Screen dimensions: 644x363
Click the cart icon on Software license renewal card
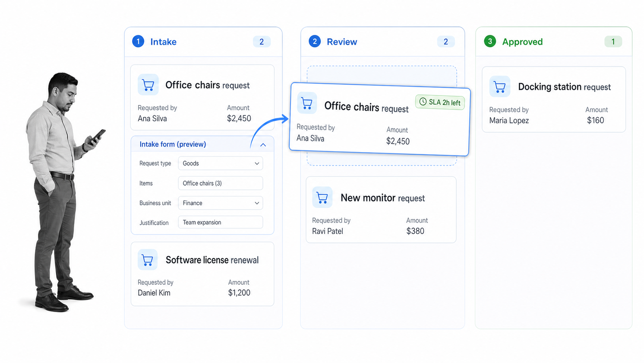coord(147,260)
